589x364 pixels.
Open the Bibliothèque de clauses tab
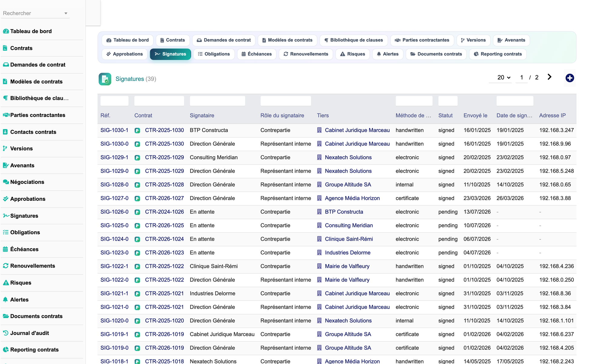click(354, 40)
